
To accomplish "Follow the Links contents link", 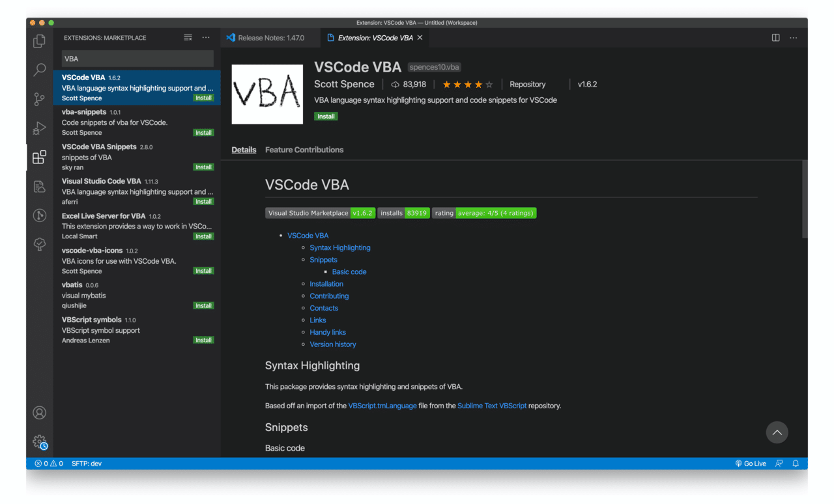I will click(318, 320).
